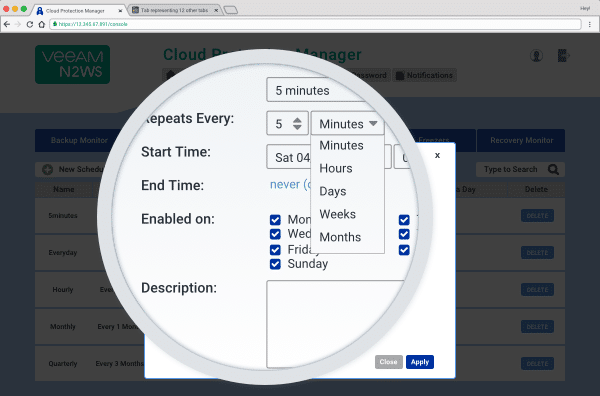Click the Name column header
Screen dimensions: 600x396
(64, 189)
